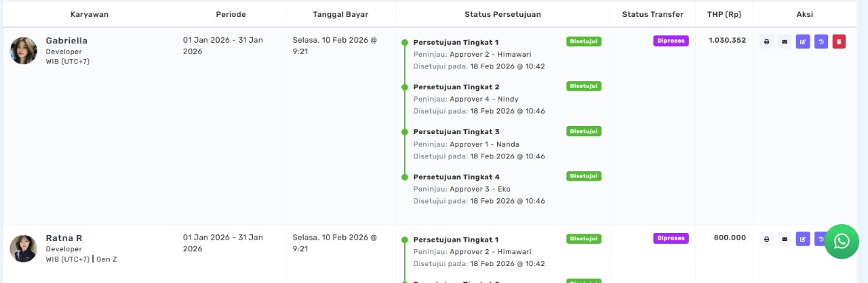Print Gabriella's payslip

tap(767, 42)
